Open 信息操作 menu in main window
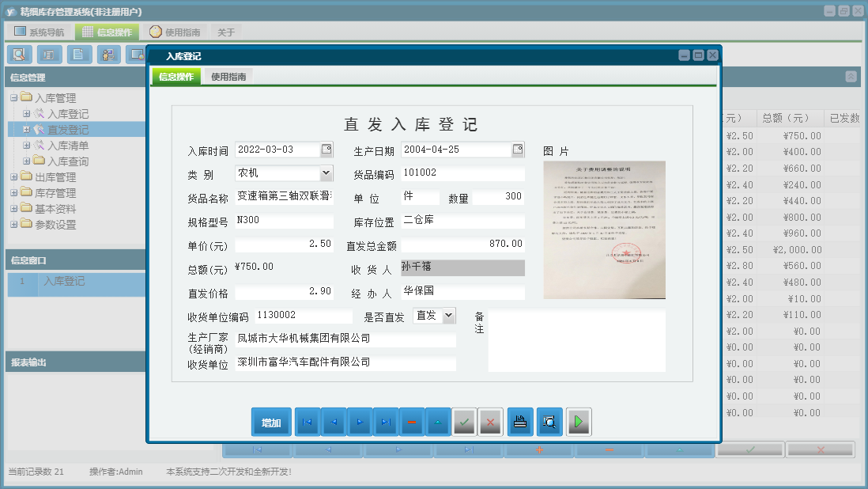This screenshot has width=868, height=489. 107,32
